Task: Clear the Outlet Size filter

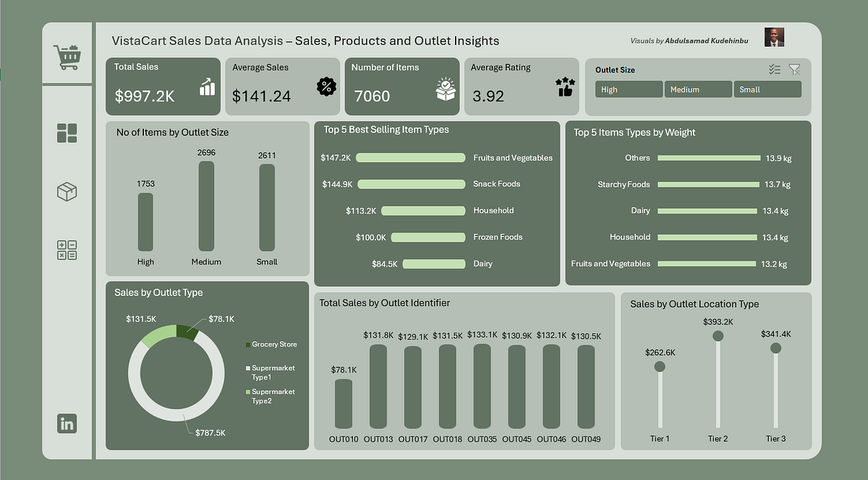Action: 794,70
